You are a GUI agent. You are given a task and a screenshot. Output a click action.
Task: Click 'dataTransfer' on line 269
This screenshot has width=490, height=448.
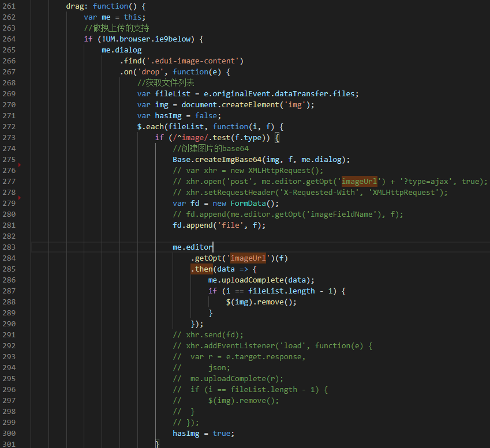click(x=302, y=93)
